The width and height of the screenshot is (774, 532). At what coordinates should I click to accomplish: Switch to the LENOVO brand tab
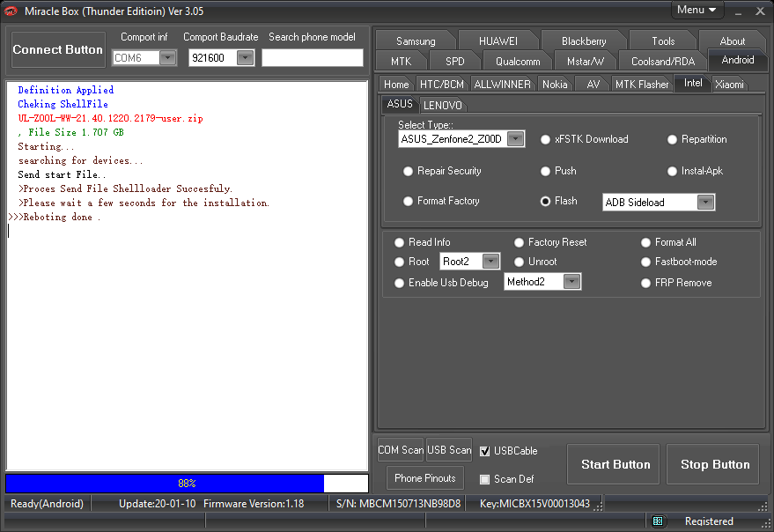click(x=442, y=105)
